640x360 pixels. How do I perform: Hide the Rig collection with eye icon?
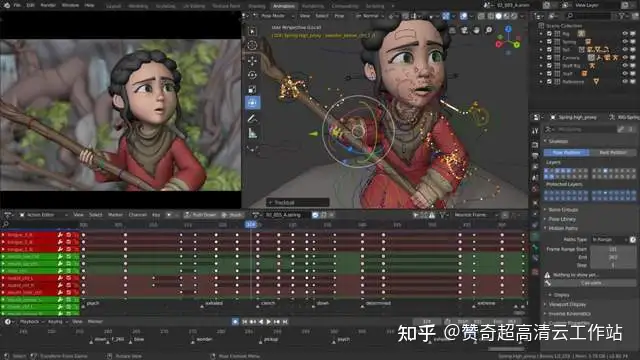coord(624,34)
